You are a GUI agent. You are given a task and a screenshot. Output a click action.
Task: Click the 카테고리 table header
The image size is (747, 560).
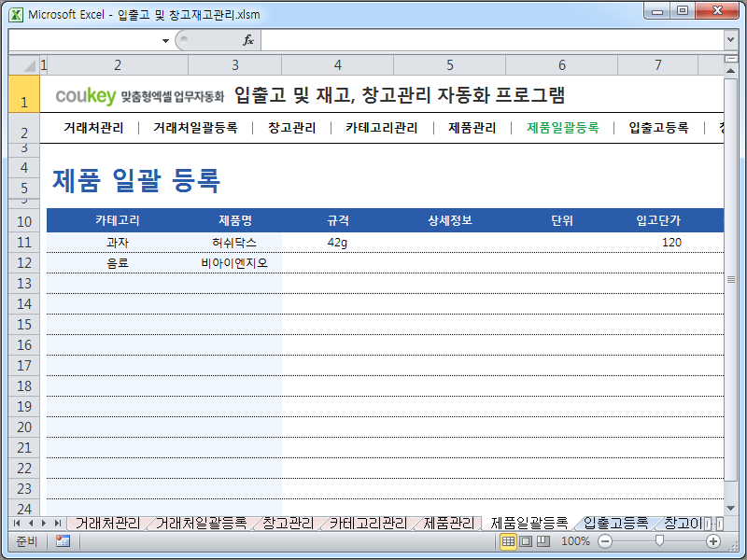pyautogui.click(x=118, y=220)
